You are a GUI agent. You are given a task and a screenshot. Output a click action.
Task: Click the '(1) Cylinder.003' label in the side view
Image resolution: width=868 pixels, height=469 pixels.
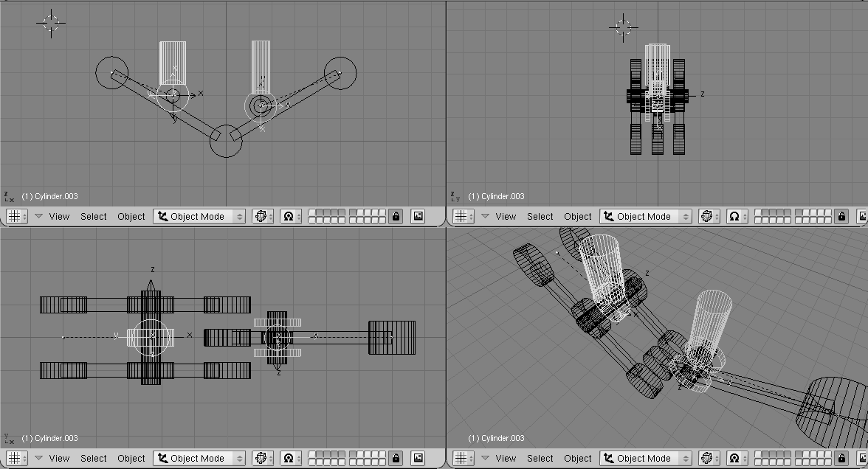point(496,196)
